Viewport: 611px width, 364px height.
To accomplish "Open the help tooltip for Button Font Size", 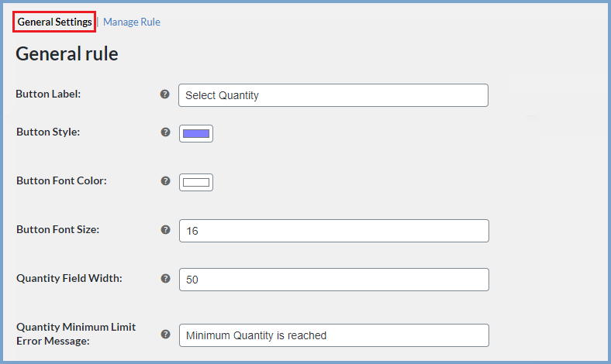I will point(166,230).
